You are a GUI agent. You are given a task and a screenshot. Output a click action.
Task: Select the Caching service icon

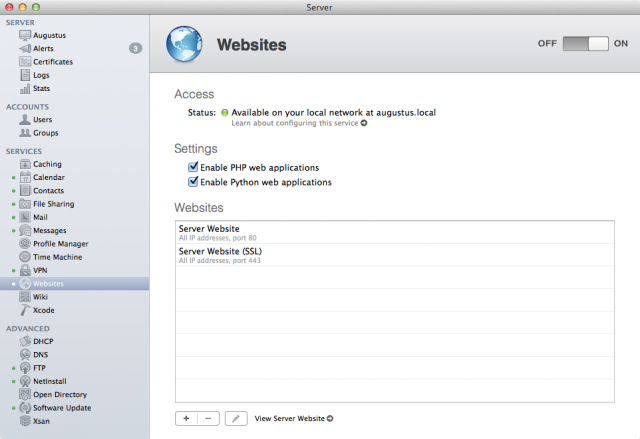click(x=25, y=164)
